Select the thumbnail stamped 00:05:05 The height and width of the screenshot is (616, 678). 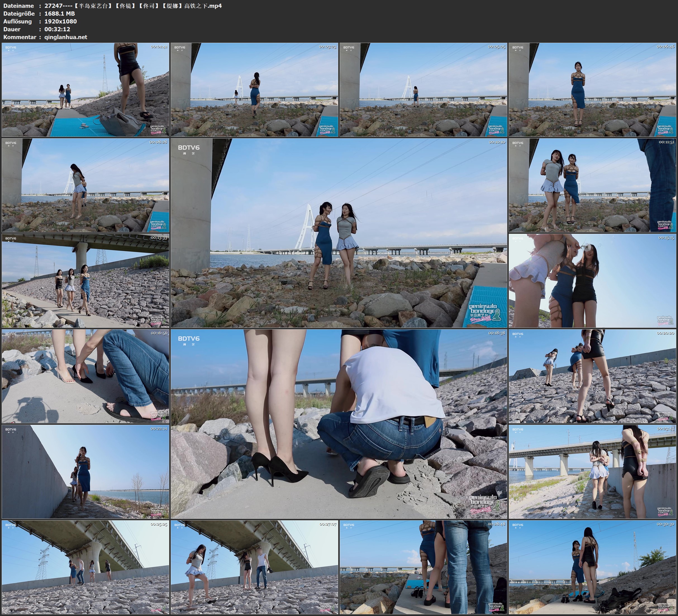point(423,89)
